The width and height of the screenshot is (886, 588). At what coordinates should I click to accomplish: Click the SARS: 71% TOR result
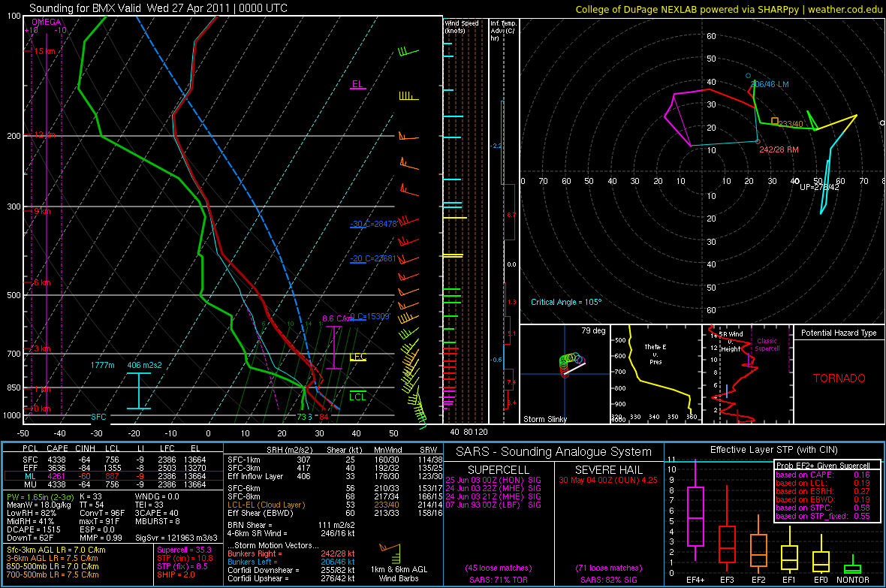pos(498,580)
